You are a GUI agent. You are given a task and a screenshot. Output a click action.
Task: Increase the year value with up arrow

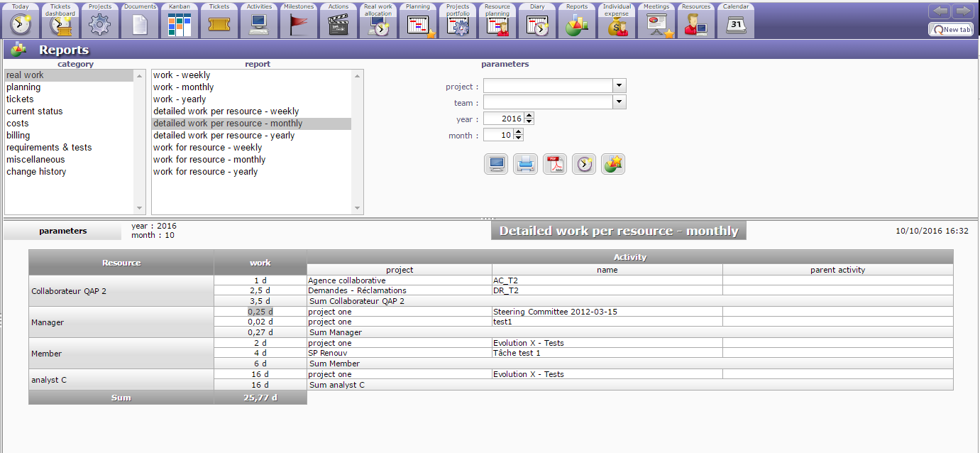(x=529, y=116)
